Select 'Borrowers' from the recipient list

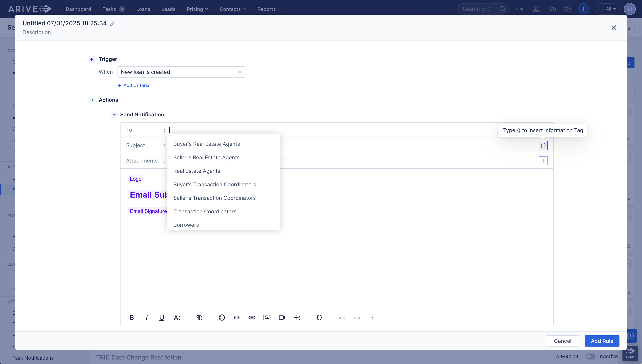186,225
